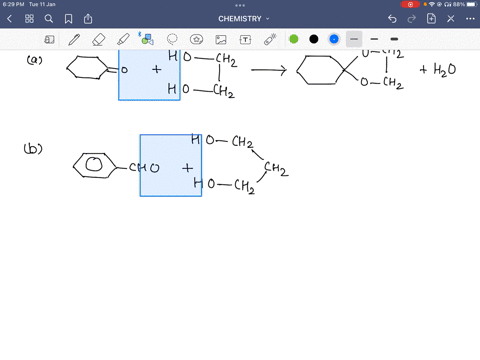Open the more options ellipsis menu
The width and height of the screenshot is (480, 360).
(x=470, y=19)
